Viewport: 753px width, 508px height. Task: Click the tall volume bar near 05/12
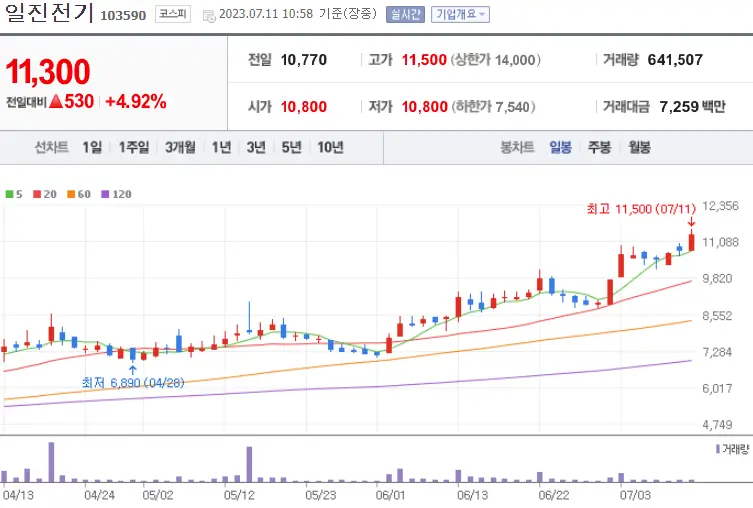(x=249, y=464)
